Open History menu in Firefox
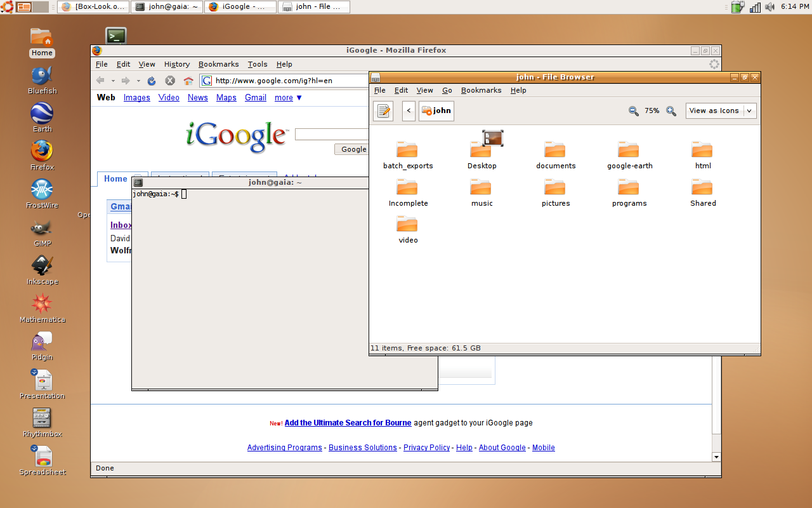Screen dimensions: 812x508 click(177, 64)
